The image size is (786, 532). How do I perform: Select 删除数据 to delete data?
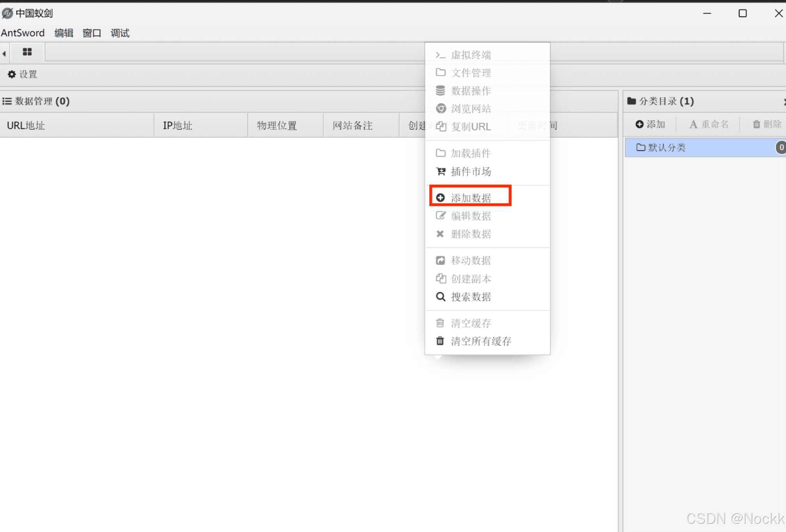coord(470,234)
